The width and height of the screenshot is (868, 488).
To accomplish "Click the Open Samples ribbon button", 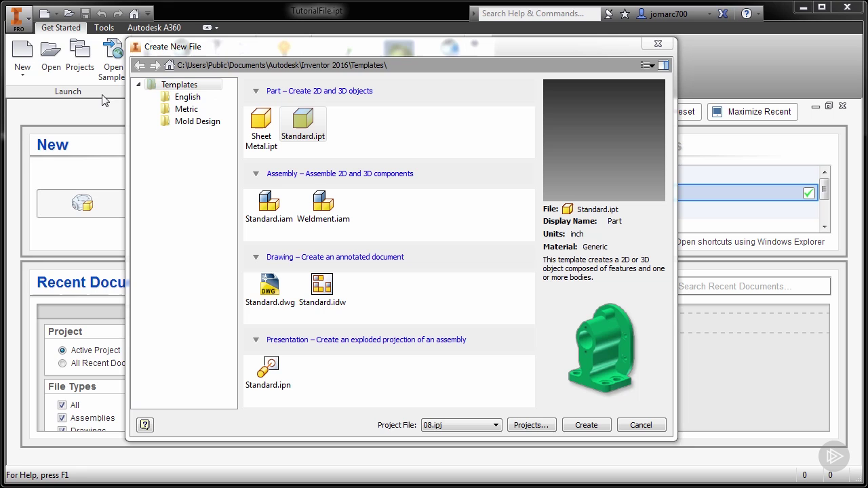I will coord(113,60).
